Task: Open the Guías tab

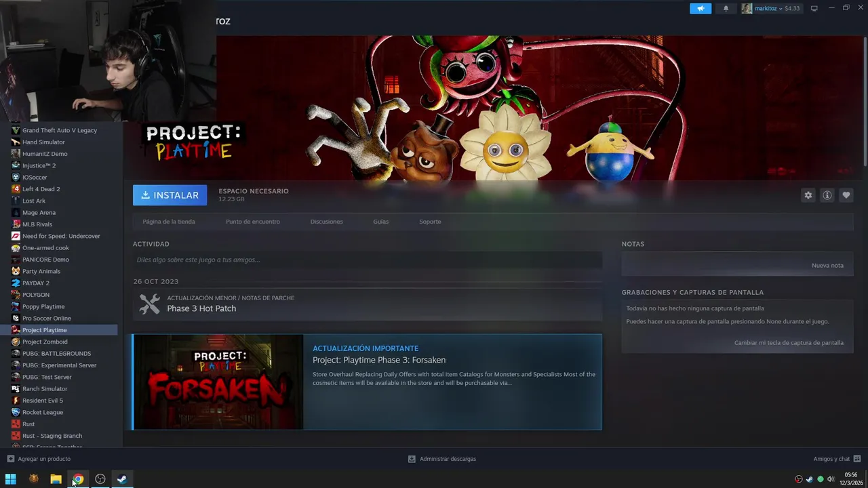Action: pos(380,222)
